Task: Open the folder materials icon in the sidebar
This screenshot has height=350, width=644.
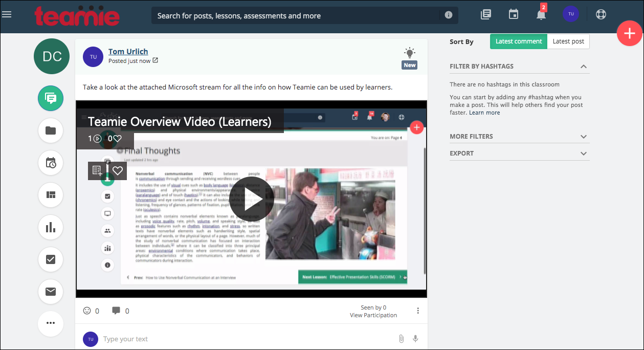Action: tap(51, 130)
